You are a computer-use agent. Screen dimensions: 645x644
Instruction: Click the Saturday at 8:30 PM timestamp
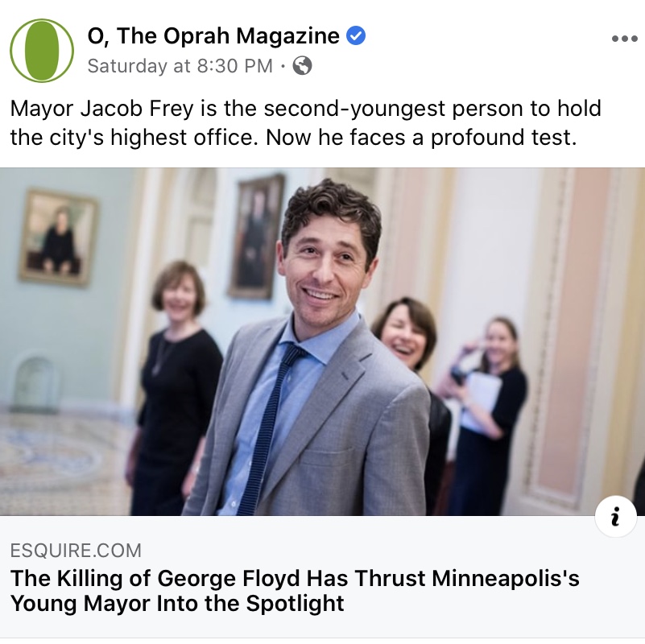[x=180, y=66]
